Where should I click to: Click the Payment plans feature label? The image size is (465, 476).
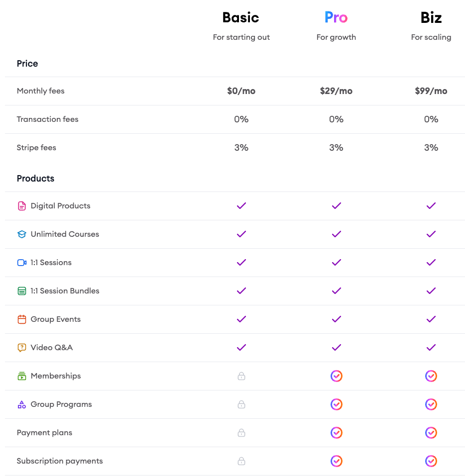tap(44, 433)
